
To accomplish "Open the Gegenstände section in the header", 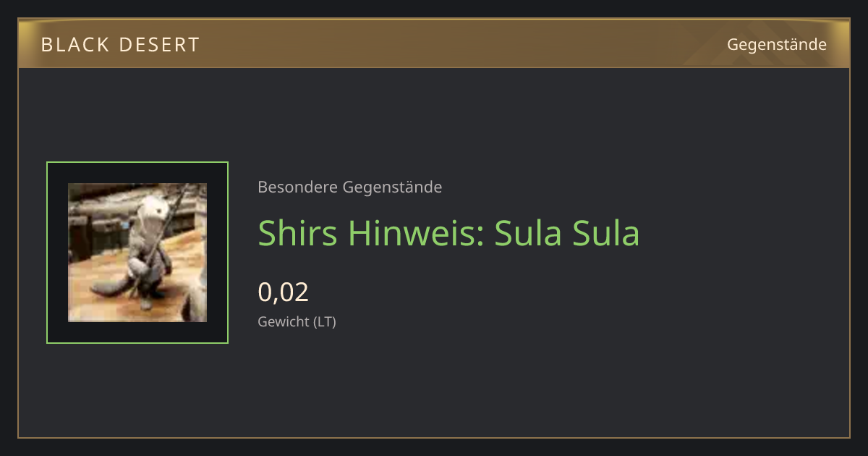I will click(x=777, y=45).
